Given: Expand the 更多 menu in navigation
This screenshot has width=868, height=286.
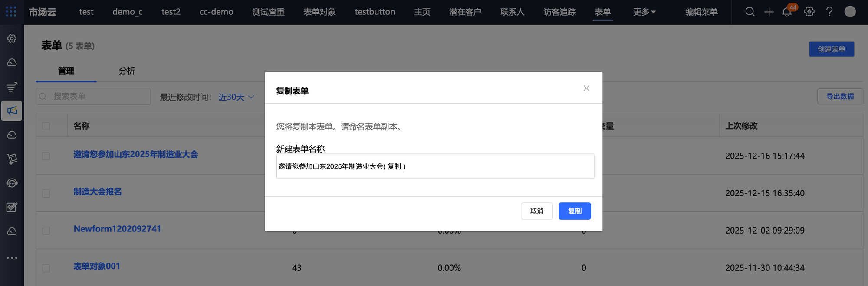Looking at the screenshot, I should coord(644,12).
